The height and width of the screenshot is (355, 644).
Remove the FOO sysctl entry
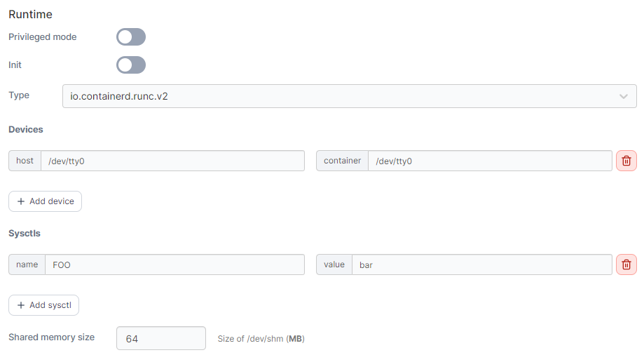pos(626,264)
